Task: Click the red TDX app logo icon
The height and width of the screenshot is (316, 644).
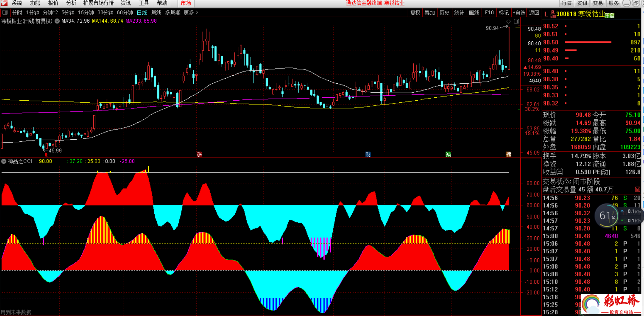Action: [4, 3]
